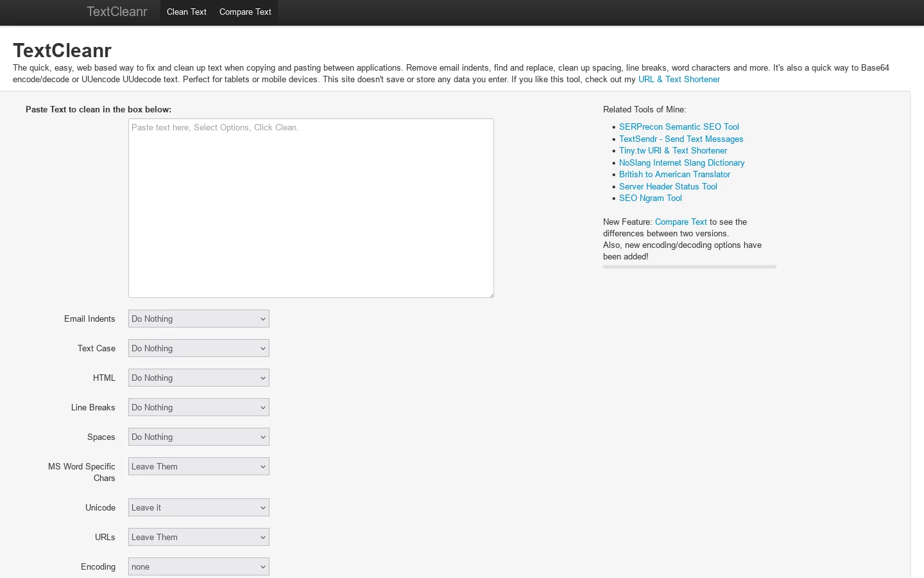Open Tiny.tw URl & Text Shortener link
The width and height of the screenshot is (924, 578).
click(673, 151)
